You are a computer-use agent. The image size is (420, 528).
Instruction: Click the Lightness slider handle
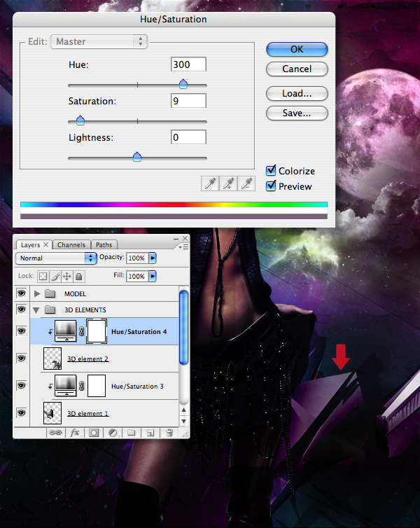click(137, 156)
